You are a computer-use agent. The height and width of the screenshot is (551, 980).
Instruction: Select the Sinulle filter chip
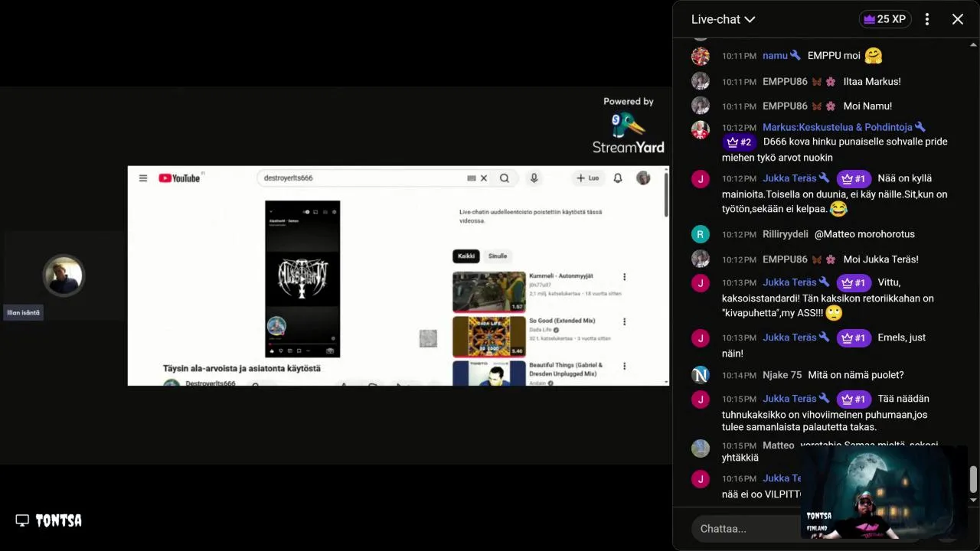pyautogui.click(x=498, y=256)
